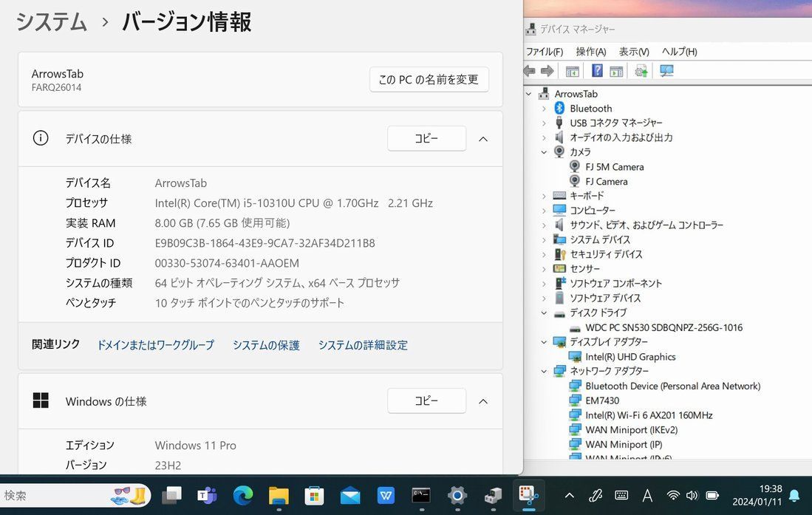Viewport: 812px width, 515px height.
Task: Click the battery icon in system tray
Action: (x=712, y=495)
